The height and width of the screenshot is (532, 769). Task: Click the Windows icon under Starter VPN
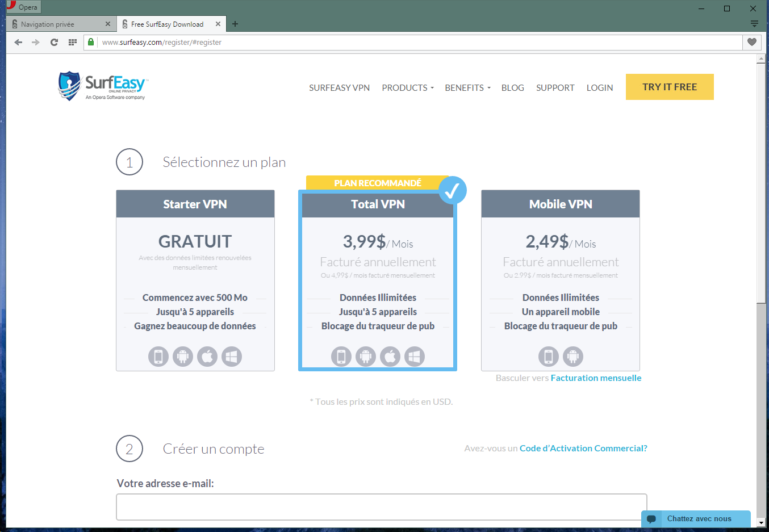point(232,357)
